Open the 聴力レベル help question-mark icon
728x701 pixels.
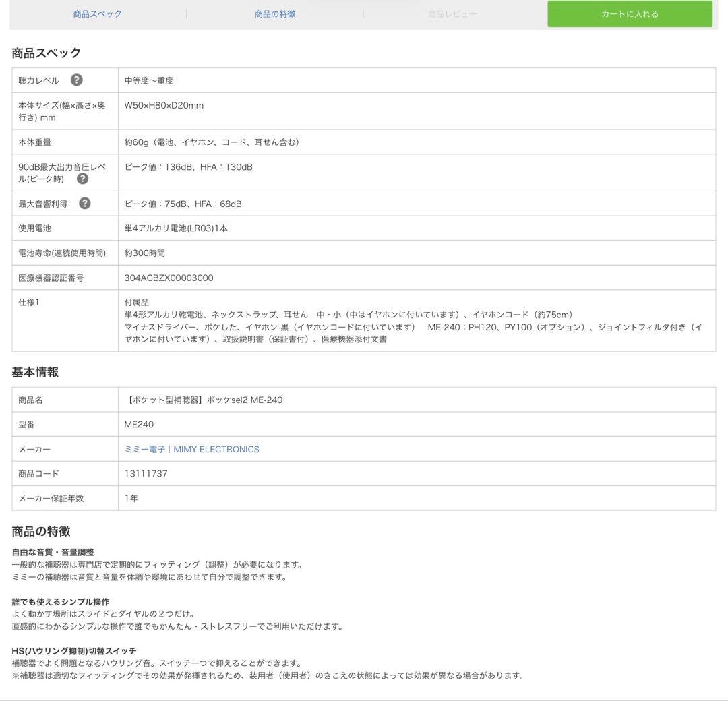click(x=77, y=80)
